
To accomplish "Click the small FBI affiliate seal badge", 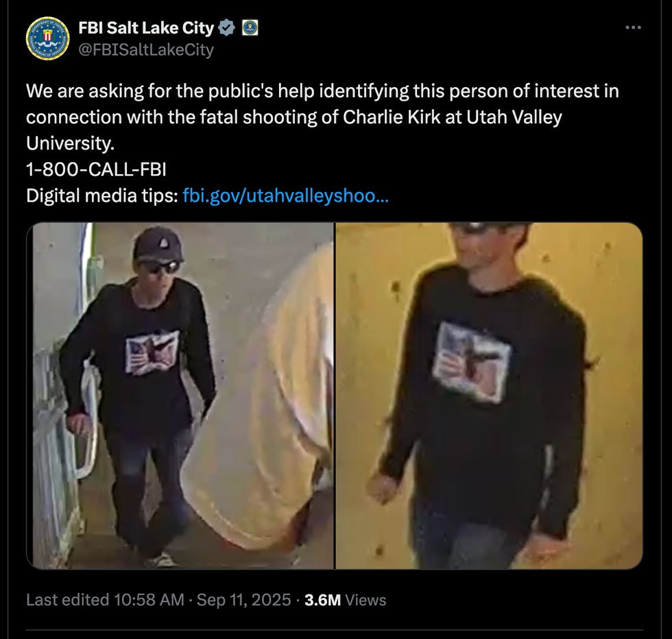I will 250,28.
